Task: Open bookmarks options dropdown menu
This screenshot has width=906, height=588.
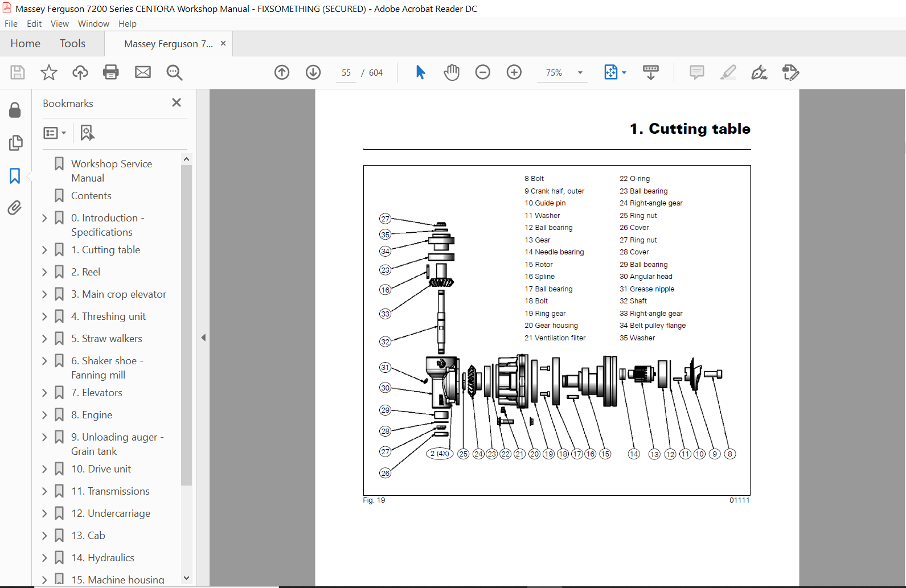Action: 55,133
